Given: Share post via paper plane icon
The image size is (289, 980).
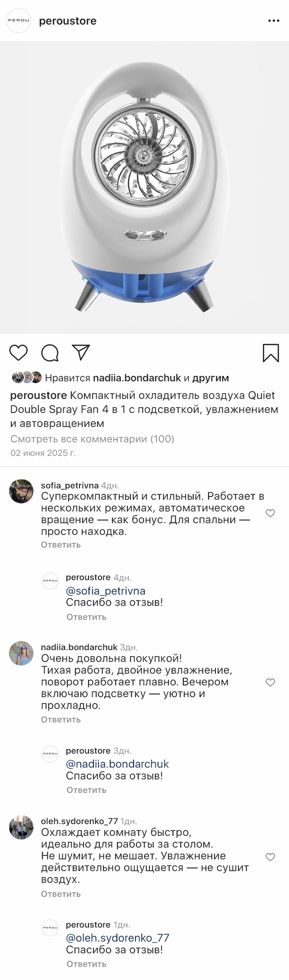Looking at the screenshot, I should click(x=81, y=352).
